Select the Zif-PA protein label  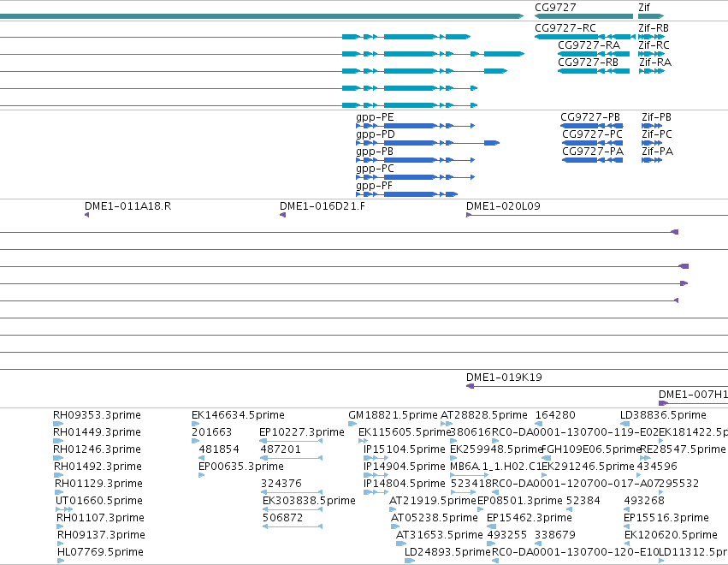click(x=658, y=152)
